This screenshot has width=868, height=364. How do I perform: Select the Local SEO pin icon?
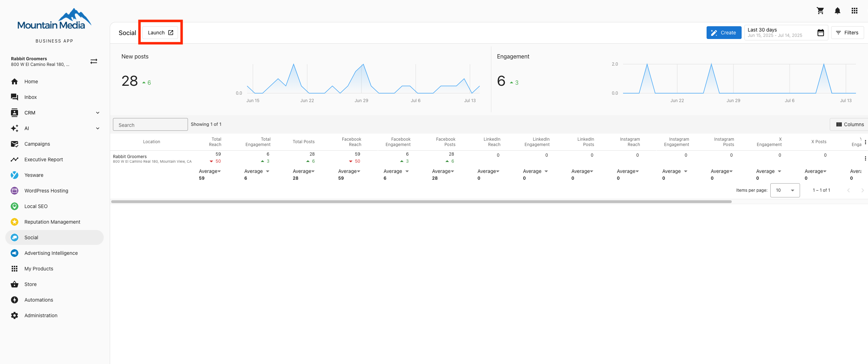pyautogui.click(x=14, y=206)
